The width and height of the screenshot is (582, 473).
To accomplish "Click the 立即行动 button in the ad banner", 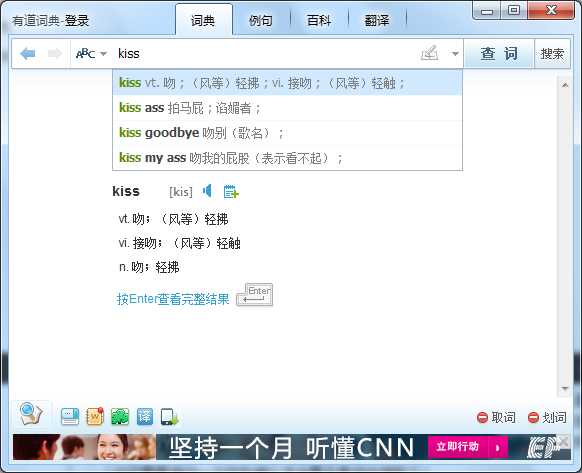I will click(468, 447).
